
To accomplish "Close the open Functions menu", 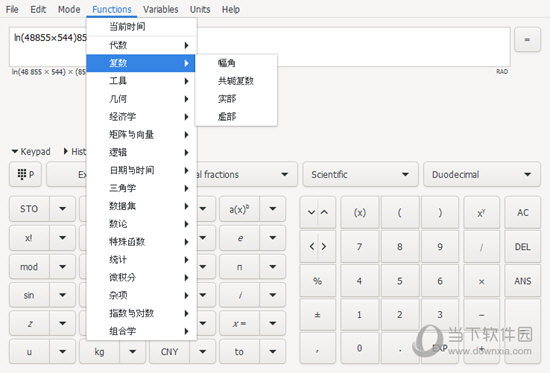I will [x=112, y=9].
